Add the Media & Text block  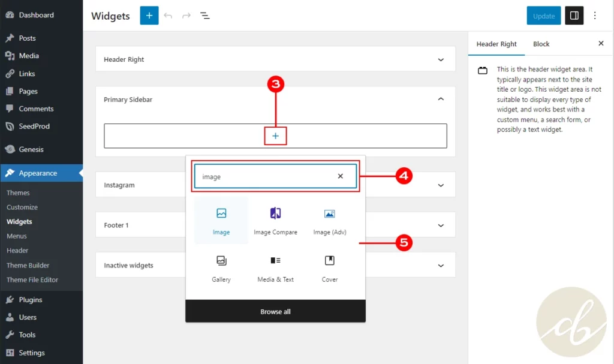tap(275, 261)
